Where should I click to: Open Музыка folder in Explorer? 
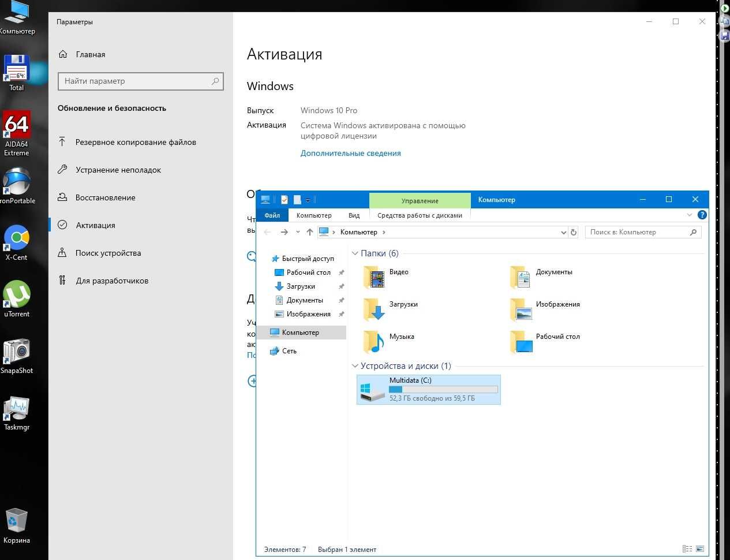click(x=389, y=341)
